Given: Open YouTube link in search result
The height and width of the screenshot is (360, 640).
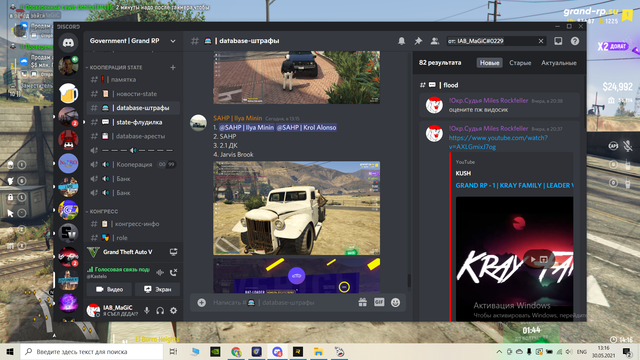Looking at the screenshot, I should (498, 142).
